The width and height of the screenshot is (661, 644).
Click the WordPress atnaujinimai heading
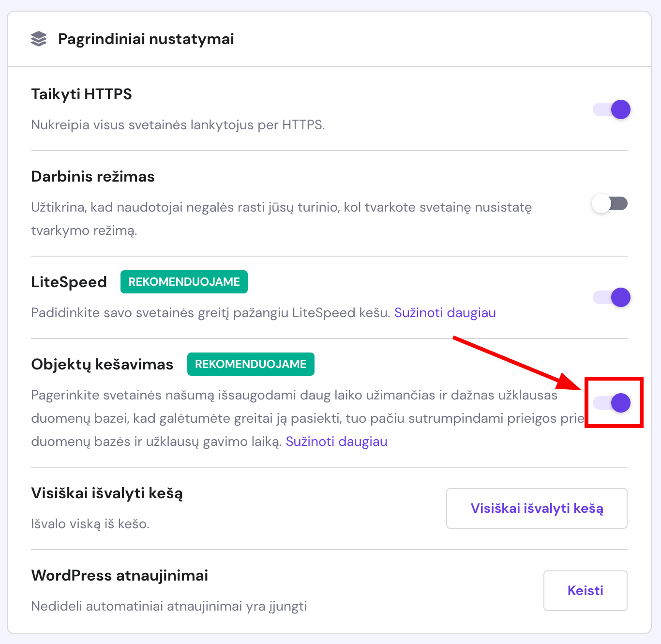coord(119,575)
